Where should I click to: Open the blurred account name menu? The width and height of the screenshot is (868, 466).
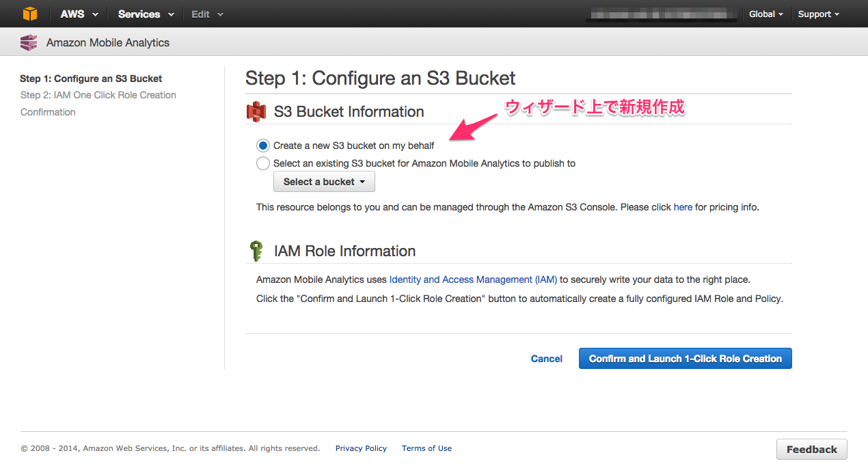point(663,14)
